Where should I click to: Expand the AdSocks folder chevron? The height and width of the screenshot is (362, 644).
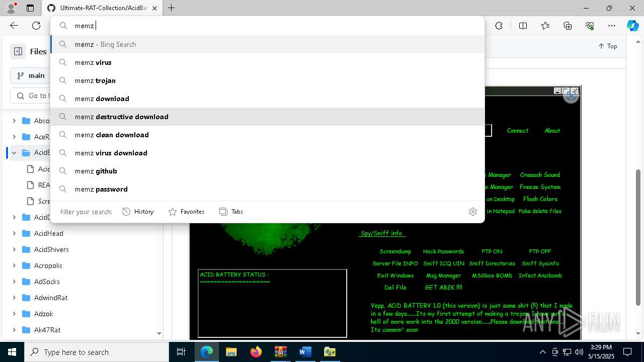(14, 282)
